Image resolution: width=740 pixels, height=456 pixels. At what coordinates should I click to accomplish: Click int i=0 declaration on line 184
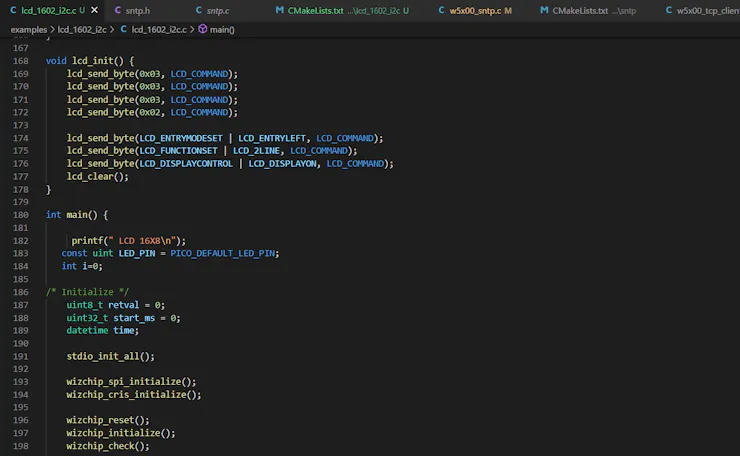pos(82,266)
